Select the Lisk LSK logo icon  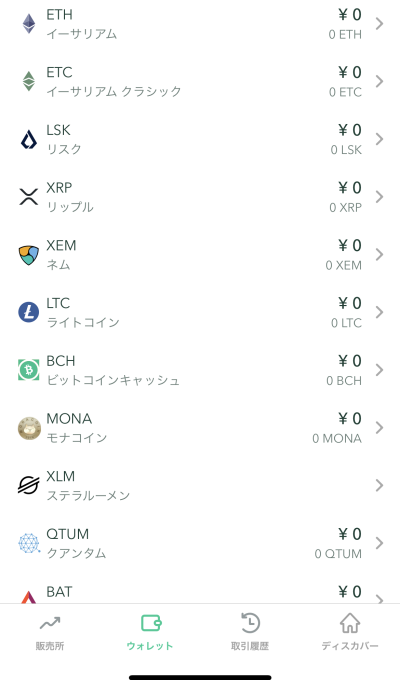click(x=29, y=139)
